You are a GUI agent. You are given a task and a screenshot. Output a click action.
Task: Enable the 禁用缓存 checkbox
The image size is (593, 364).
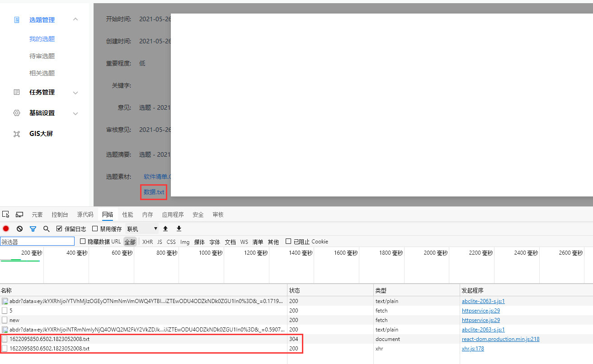95,229
